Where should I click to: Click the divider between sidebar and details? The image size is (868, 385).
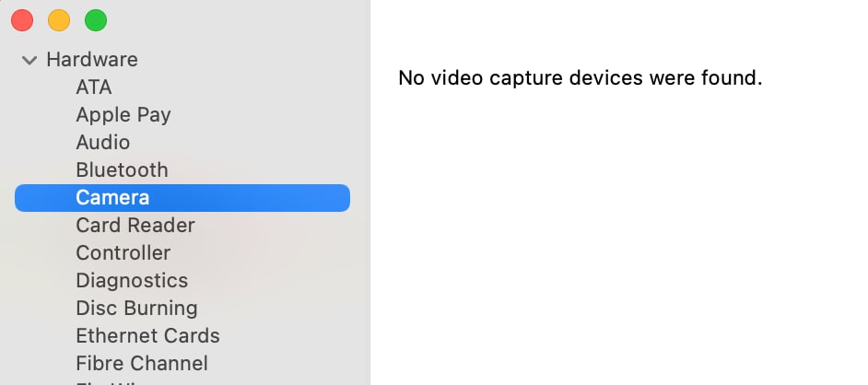pyautogui.click(x=369, y=192)
